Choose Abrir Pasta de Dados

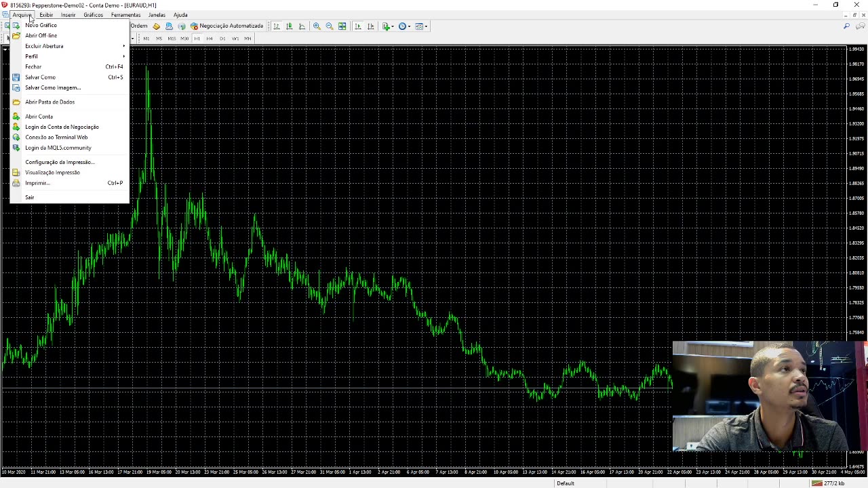click(69, 102)
